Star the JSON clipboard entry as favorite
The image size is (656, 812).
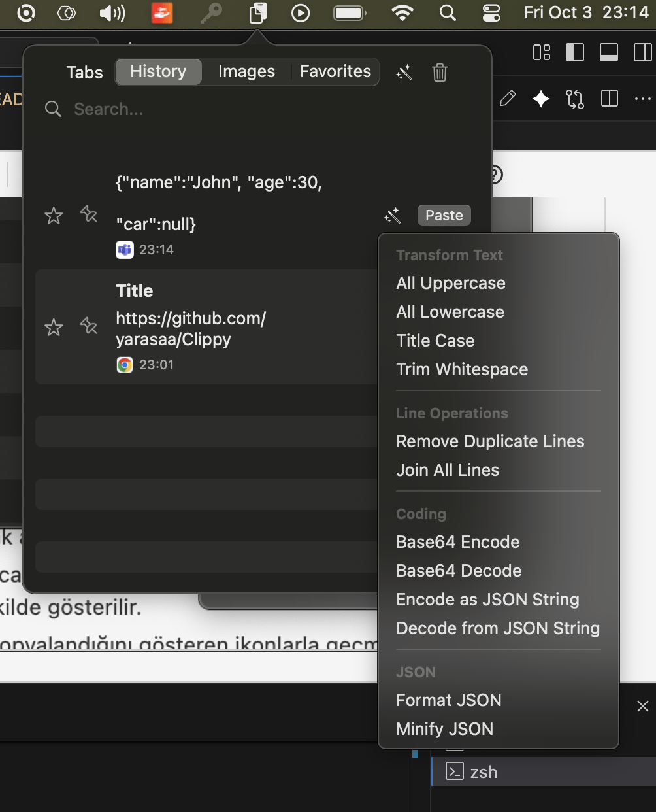click(53, 215)
